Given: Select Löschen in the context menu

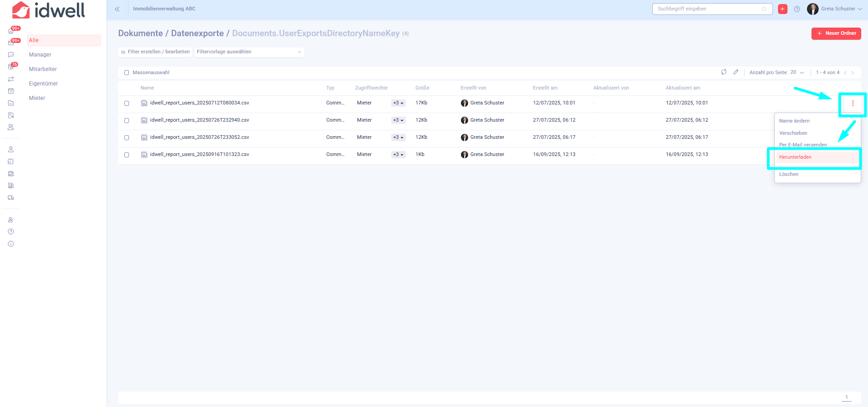Looking at the screenshot, I should pyautogui.click(x=789, y=175).
